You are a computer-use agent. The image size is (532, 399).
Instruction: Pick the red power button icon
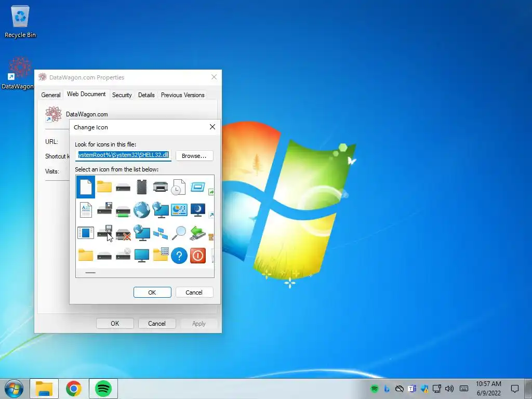(x=198, y=256)
